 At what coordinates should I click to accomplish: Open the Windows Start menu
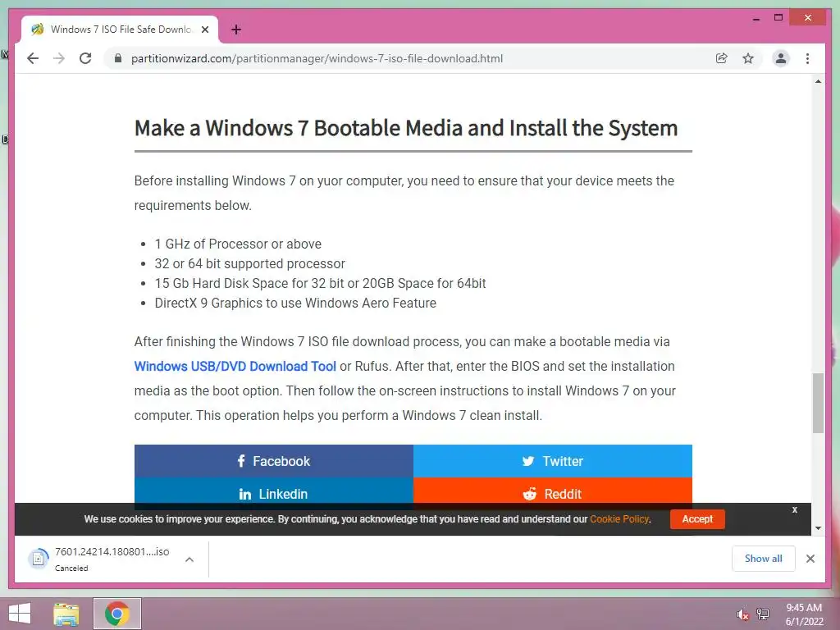20,614
